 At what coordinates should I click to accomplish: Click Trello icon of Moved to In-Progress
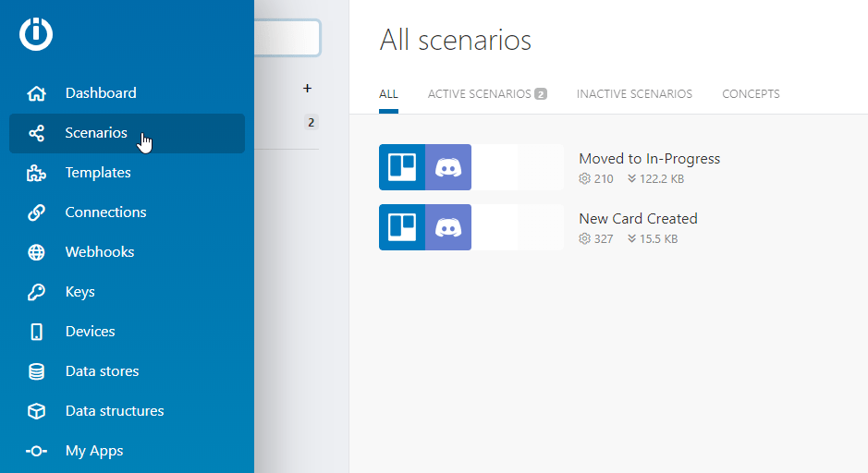click(402, 167)
